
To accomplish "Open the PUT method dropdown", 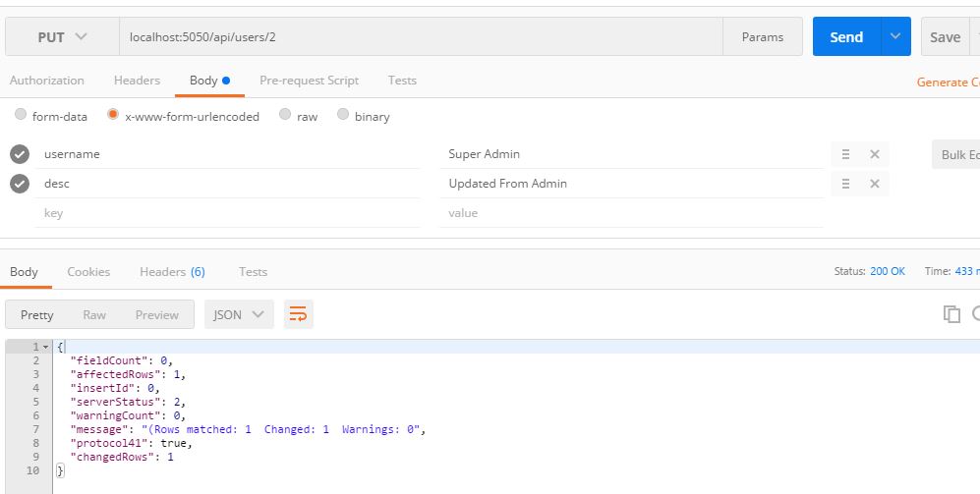I will click(x=62, y=37).
